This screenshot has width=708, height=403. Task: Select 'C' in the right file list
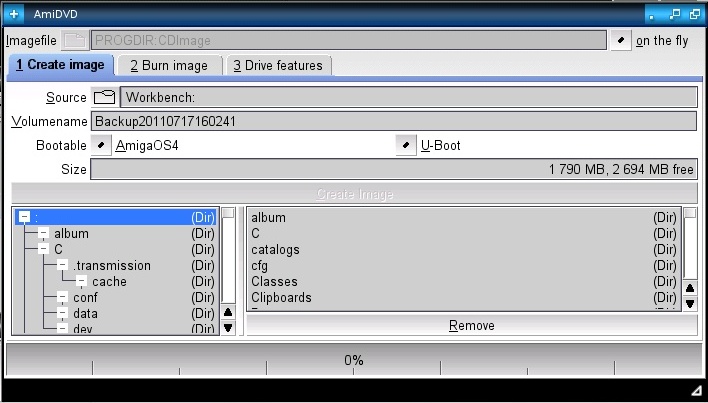point(464,233)
